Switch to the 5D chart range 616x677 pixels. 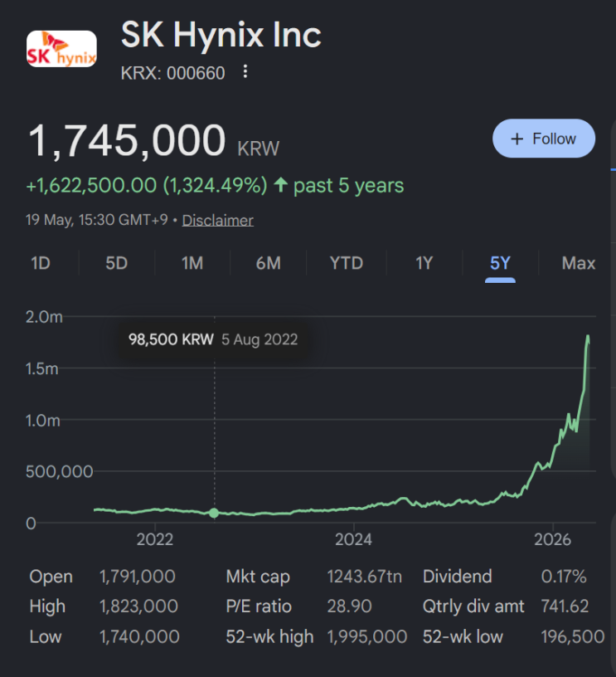(116, 263)
